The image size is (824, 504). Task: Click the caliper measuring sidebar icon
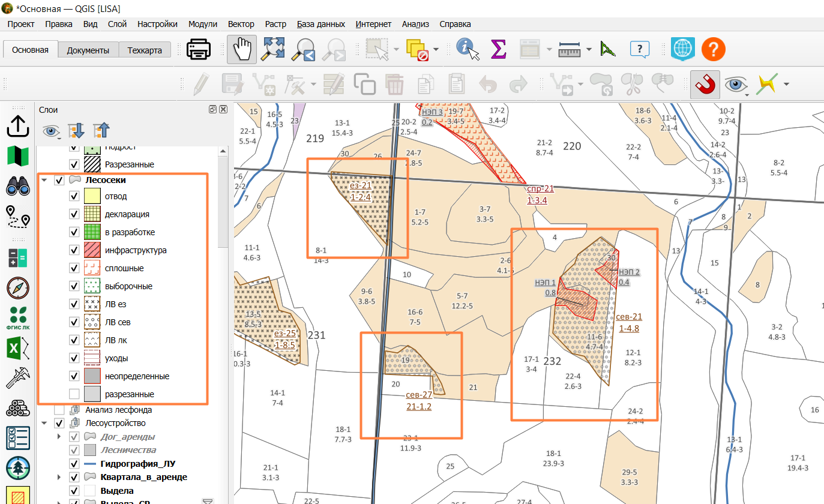[18, 379]
